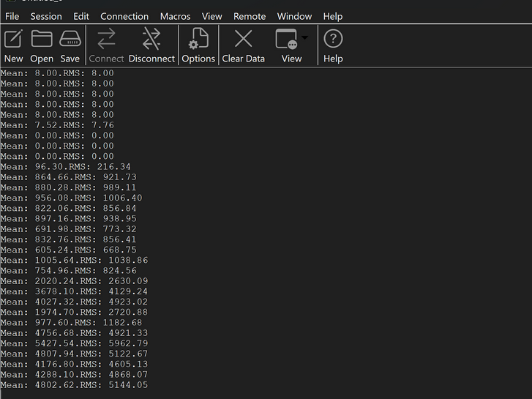Open the Remote menu
Screen dimensions: 532x399
pyautogui.click(x=250, y=16)
